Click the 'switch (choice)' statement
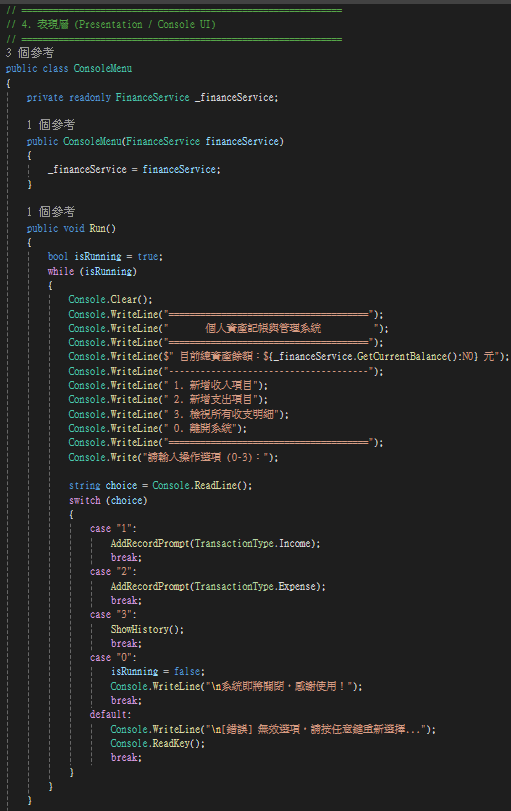The image size is (511, 811). (x=108, y=500)
